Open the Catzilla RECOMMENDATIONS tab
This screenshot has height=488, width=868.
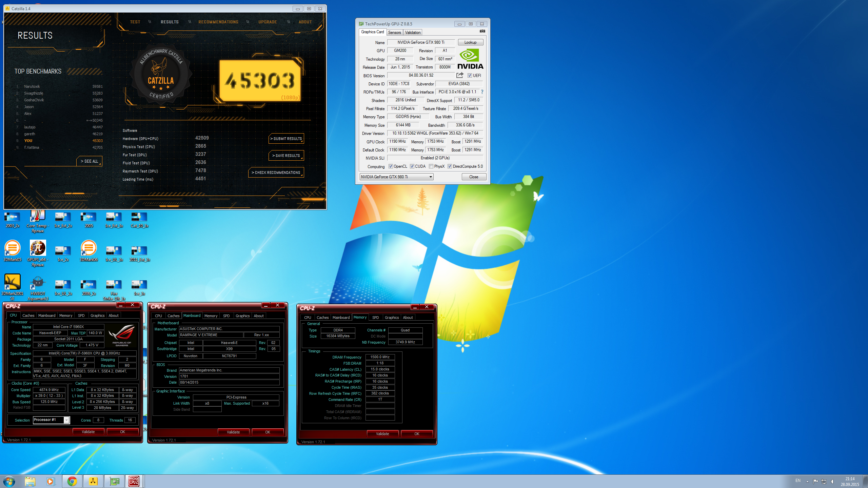[218, 22]
